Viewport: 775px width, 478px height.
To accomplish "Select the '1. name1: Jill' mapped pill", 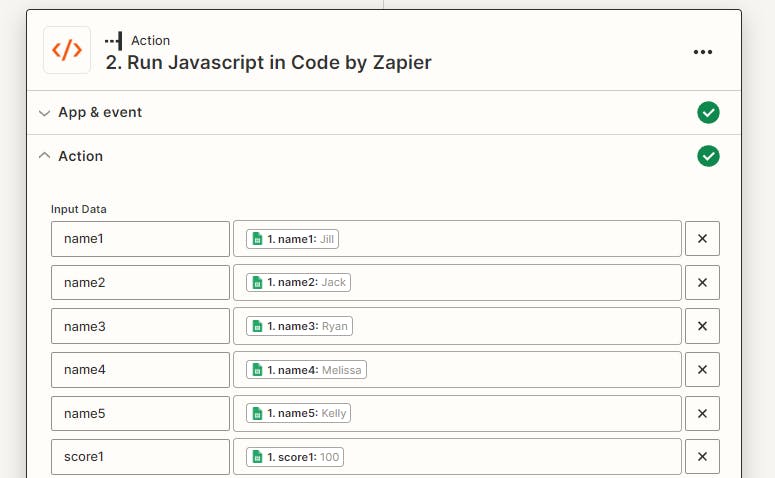I will coord(292,239).
